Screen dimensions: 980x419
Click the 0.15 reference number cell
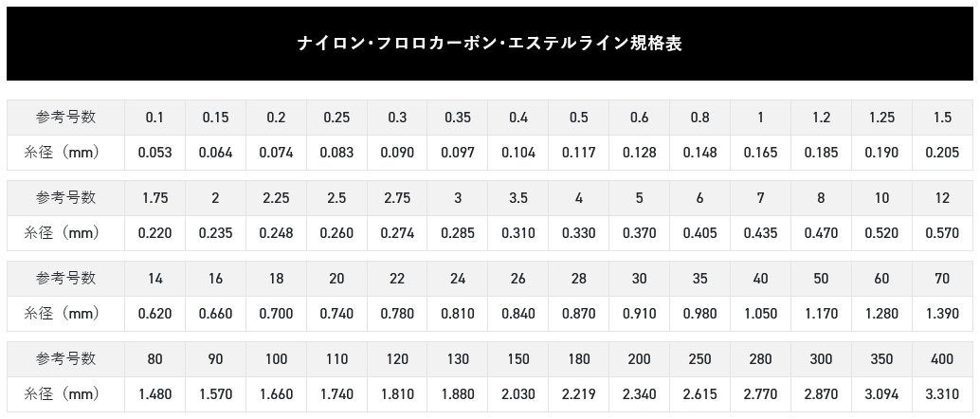point(215,117)
